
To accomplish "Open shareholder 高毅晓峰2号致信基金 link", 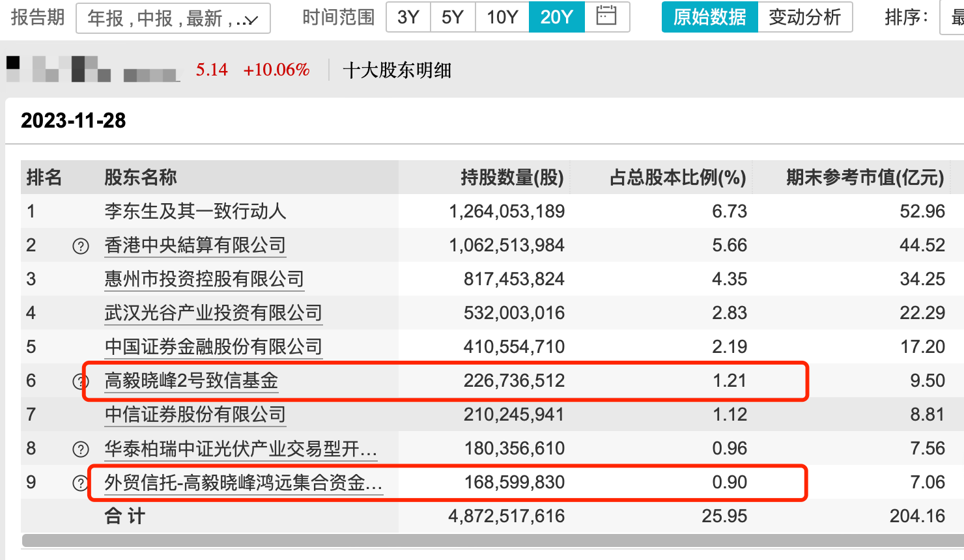I will click(x=191, y=381).
